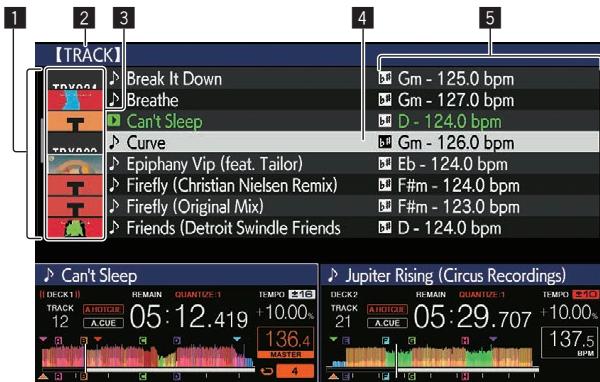Toggle A.CUE on Deck 2

pos(387,323)
